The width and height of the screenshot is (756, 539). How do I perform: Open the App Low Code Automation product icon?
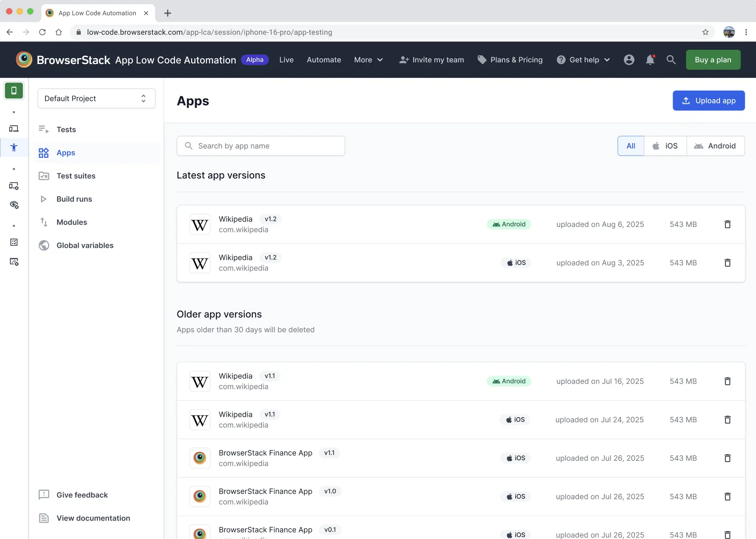(14, 90)
